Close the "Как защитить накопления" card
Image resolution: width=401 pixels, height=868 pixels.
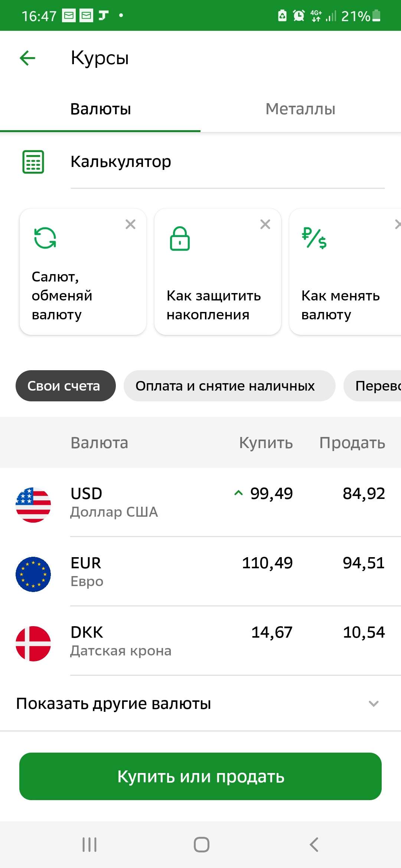click(x=265, y=224)
